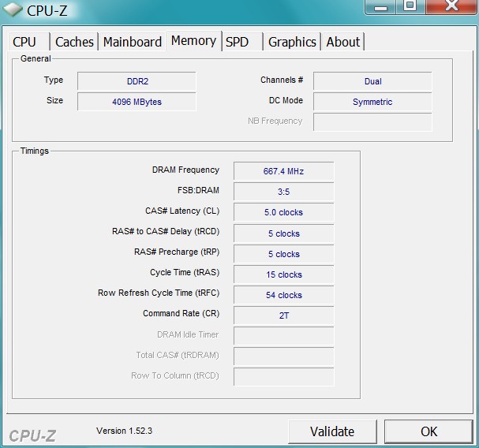479x448 pixels.
Task: Click the General group heading
Action: [36, 58]
